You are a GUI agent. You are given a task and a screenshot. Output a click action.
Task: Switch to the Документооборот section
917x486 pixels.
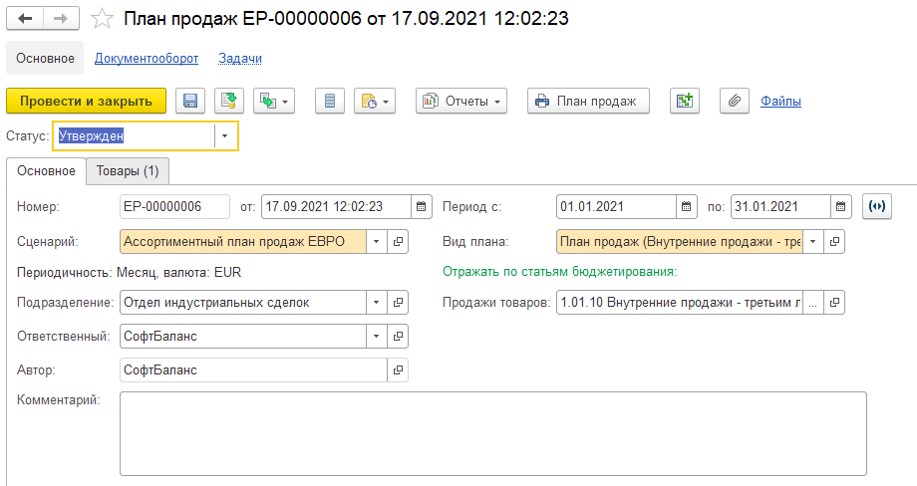146,58
